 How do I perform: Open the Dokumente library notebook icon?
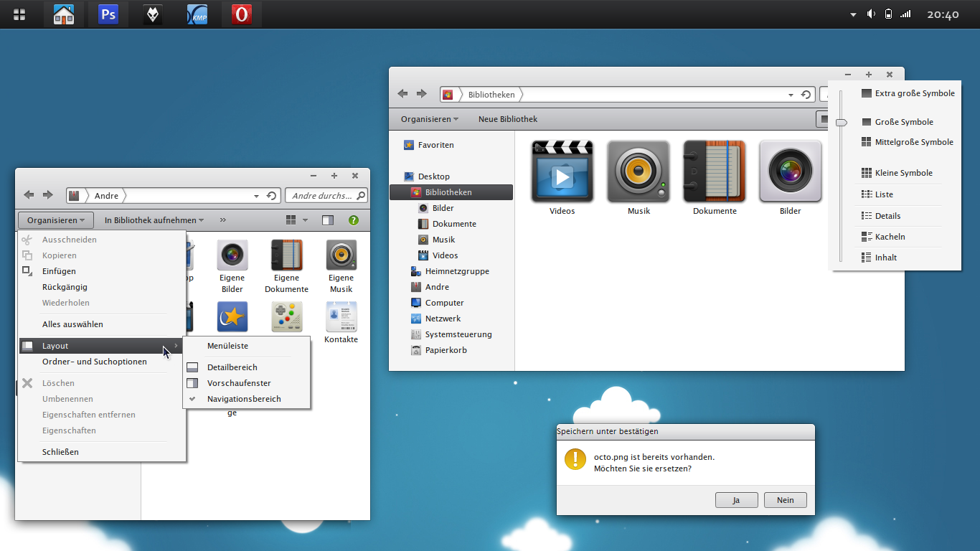coord(715,171)
